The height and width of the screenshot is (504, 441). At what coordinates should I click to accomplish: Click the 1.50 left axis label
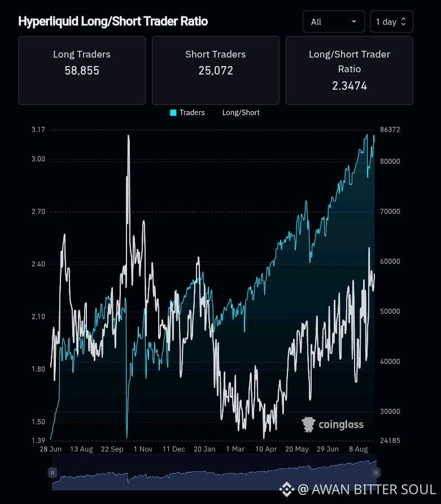38,422
